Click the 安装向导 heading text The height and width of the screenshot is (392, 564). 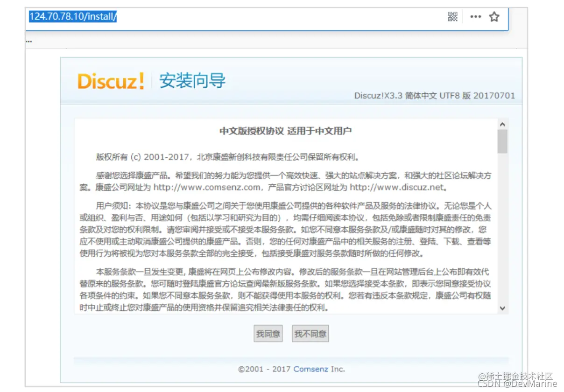(192, 81)
